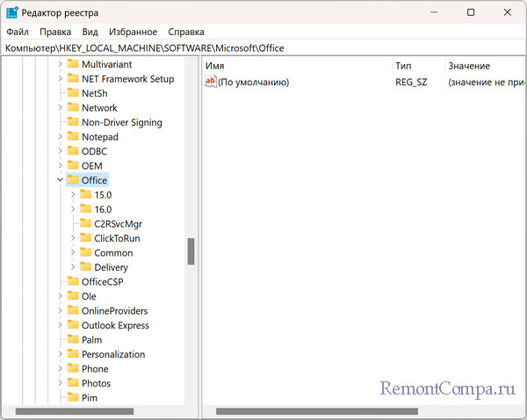
Task: Open the Справка menu
Action: [186, 32]
